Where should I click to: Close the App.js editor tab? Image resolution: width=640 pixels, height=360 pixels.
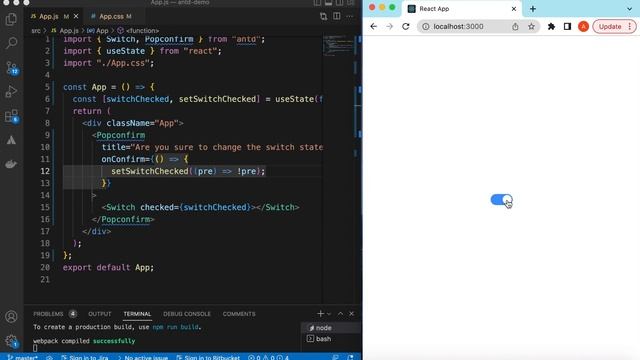coord(76,16)
